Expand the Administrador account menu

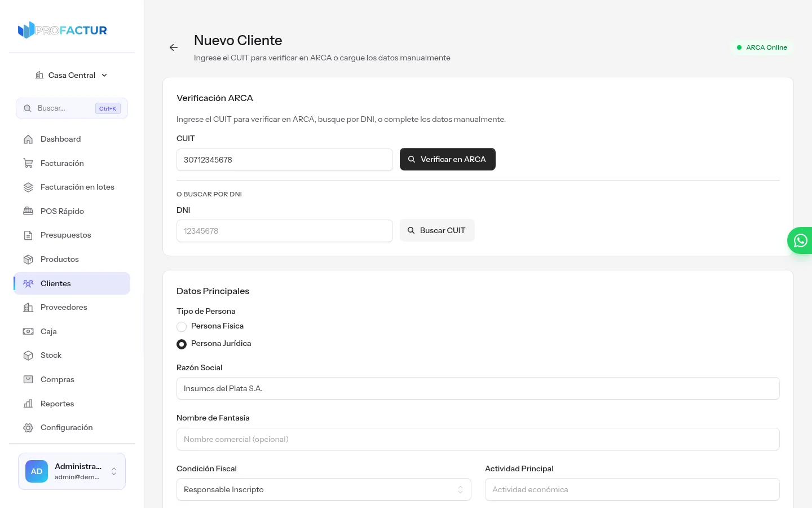pyautogui.click(x=72, y=471)
